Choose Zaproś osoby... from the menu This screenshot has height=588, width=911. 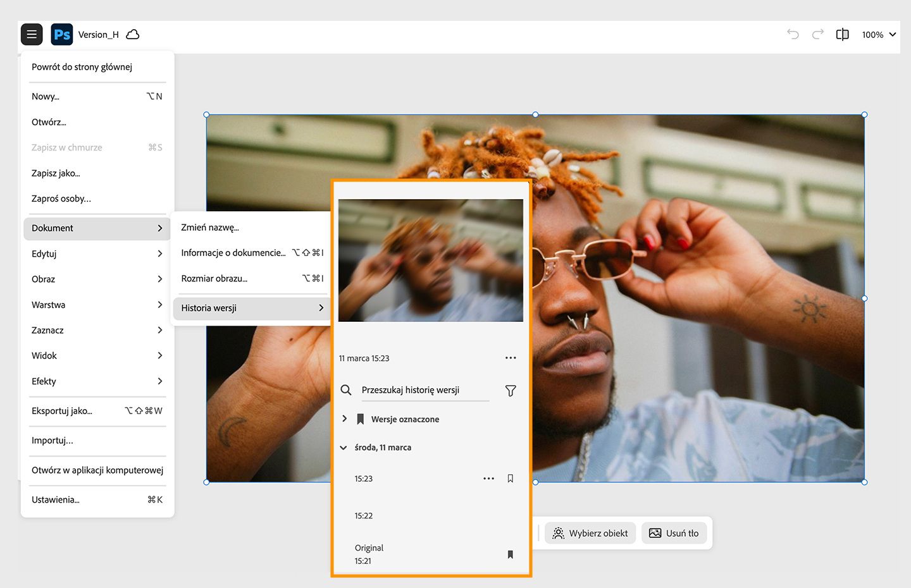tap(97, 199)
